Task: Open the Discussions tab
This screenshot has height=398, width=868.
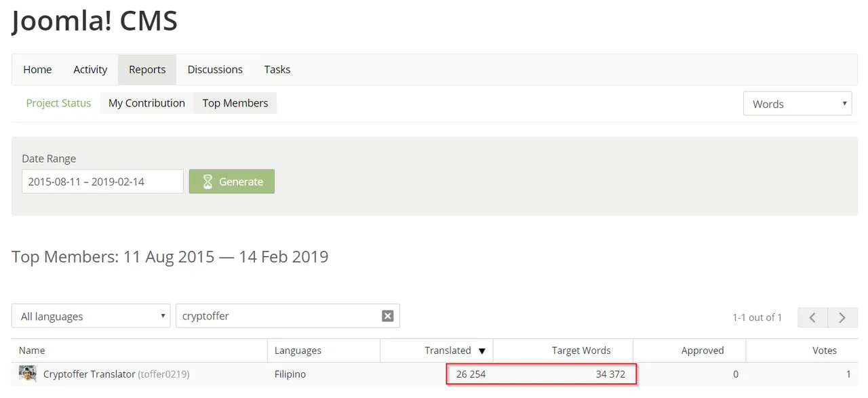Action: click(x=215, y=70)
